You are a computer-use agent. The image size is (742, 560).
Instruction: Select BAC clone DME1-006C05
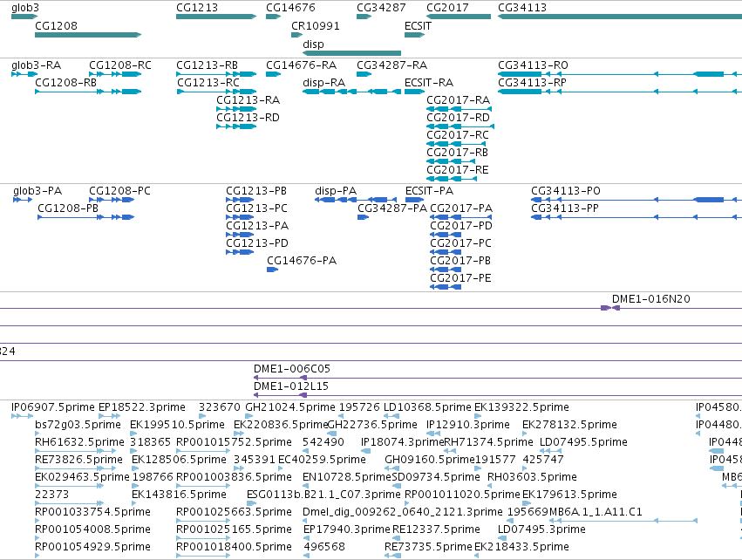[x=292, y=369]
